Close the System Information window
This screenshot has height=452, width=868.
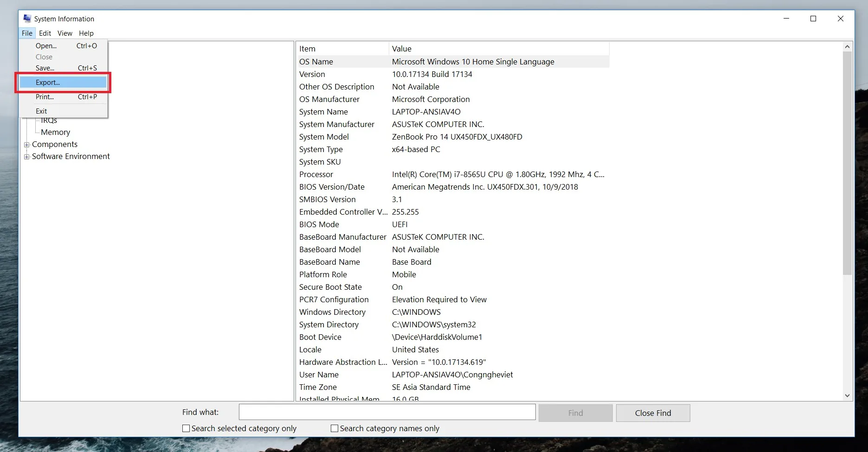(x=841, y=19)
